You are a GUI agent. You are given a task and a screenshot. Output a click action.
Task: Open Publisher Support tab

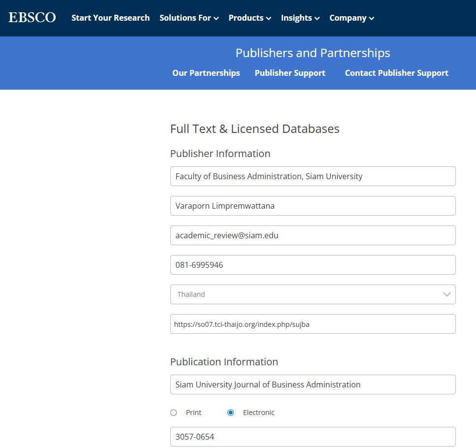click(290, 73)
